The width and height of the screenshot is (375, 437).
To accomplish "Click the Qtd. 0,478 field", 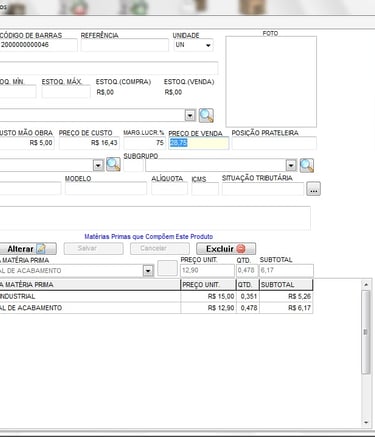I will [x=247, y=271].
